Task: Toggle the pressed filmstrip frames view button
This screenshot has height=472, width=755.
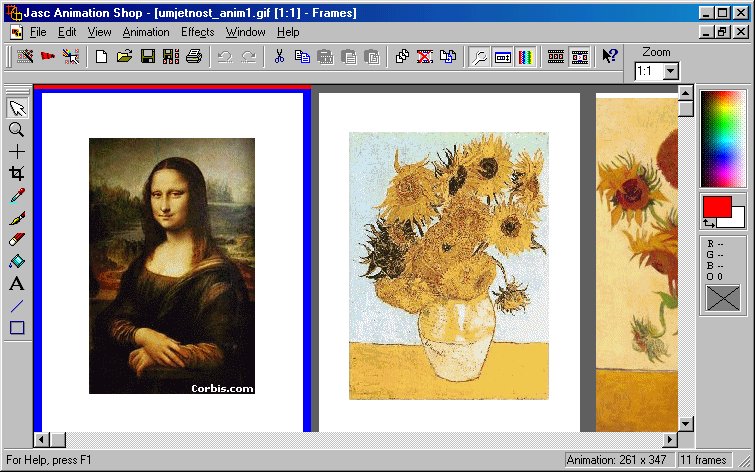Action: click(x=579, y=57)
